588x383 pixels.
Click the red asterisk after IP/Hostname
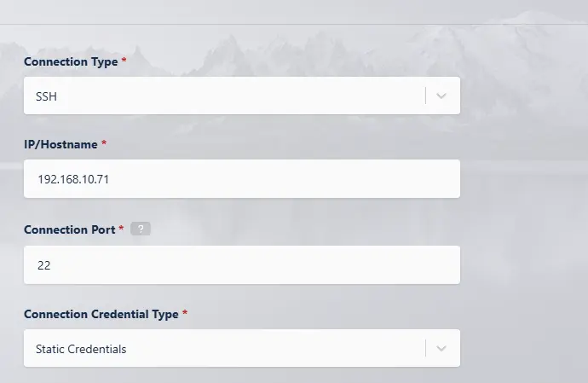pyautogui.click(x=104, y=144)
